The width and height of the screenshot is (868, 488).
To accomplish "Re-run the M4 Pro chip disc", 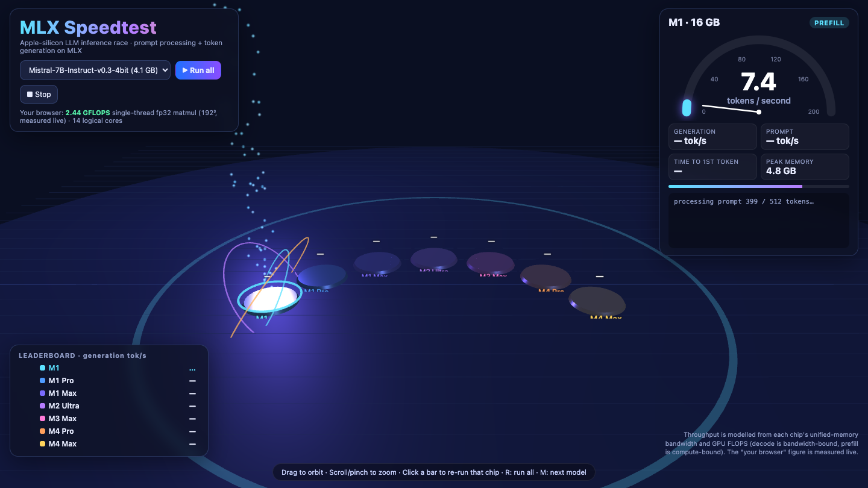I will pos(546,276).
